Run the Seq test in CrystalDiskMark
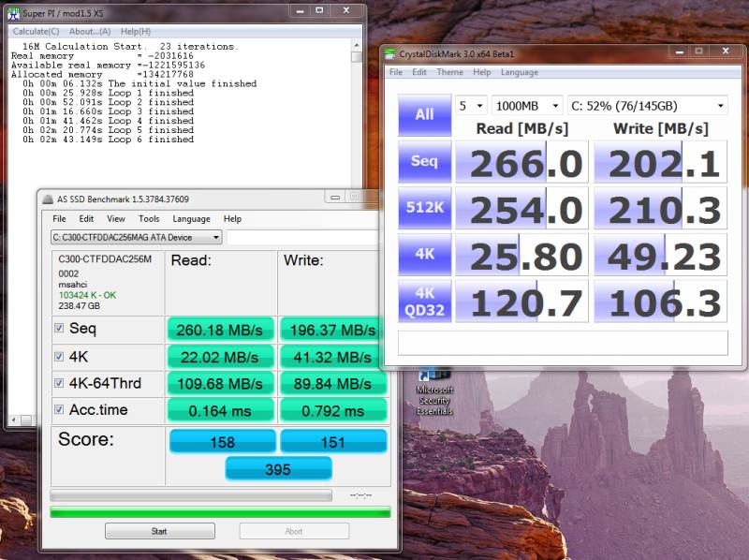This screenshot has height=560, width=749. [425, 161]
